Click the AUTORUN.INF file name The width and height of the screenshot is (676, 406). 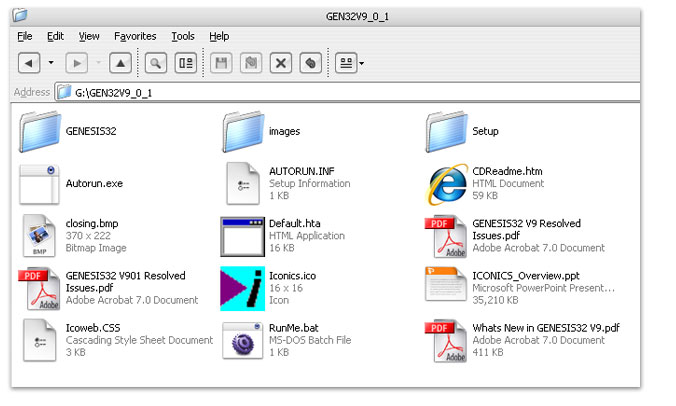tap(302, 171)
